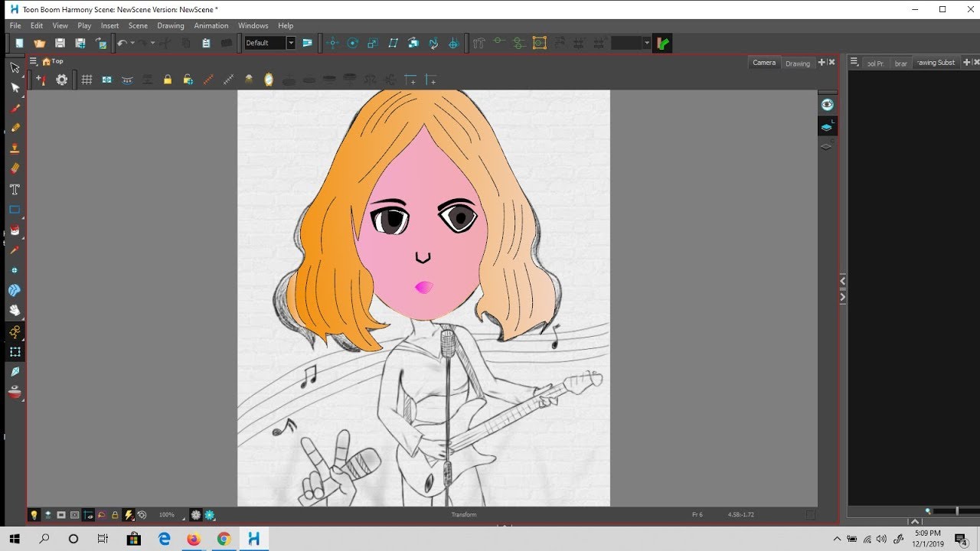Collapse right panel with left-arrow handle
Image resolution: width=980 pixels, height=551 pixels.
843,282
